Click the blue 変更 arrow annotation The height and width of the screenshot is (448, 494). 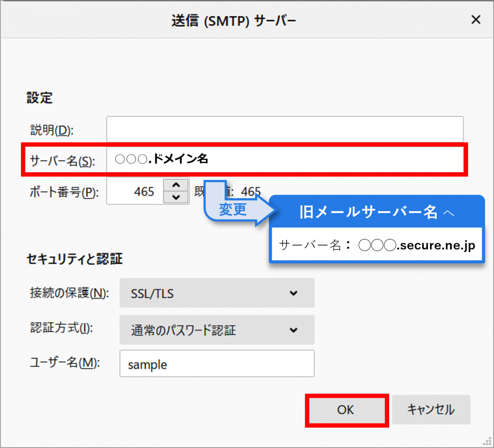(x=233, y=209)
